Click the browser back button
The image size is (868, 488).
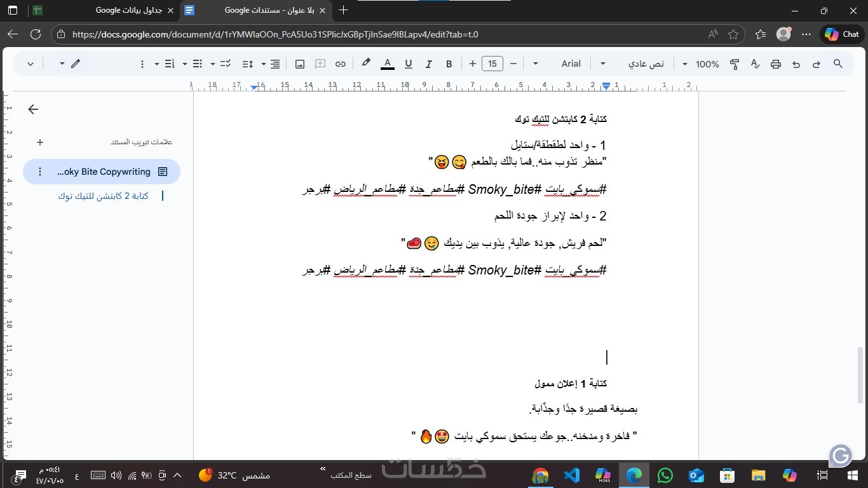click(x=13, y=34)
